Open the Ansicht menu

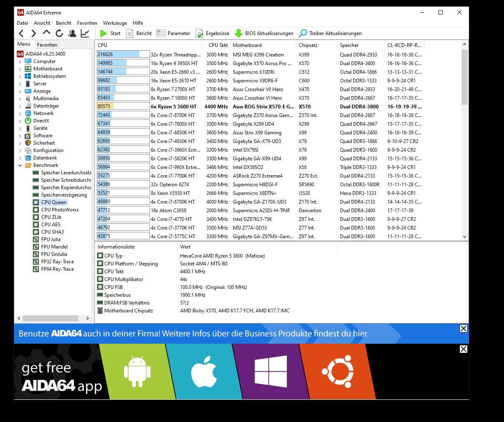42,23
